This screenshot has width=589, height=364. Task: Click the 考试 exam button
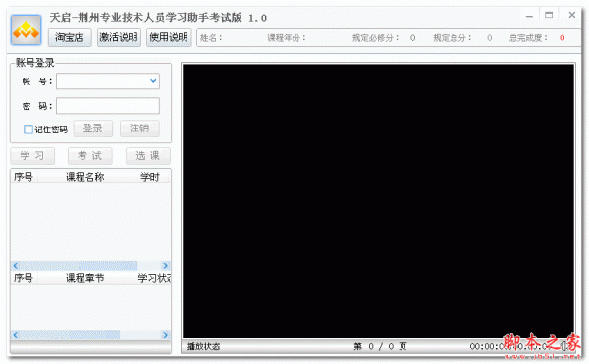(89, 156)
